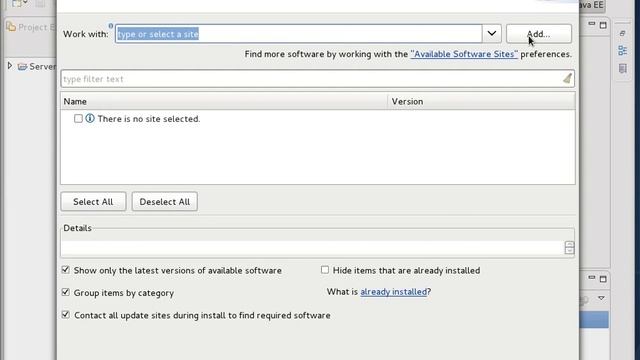Open the Available Software Sites link

[x=464, y=54]
